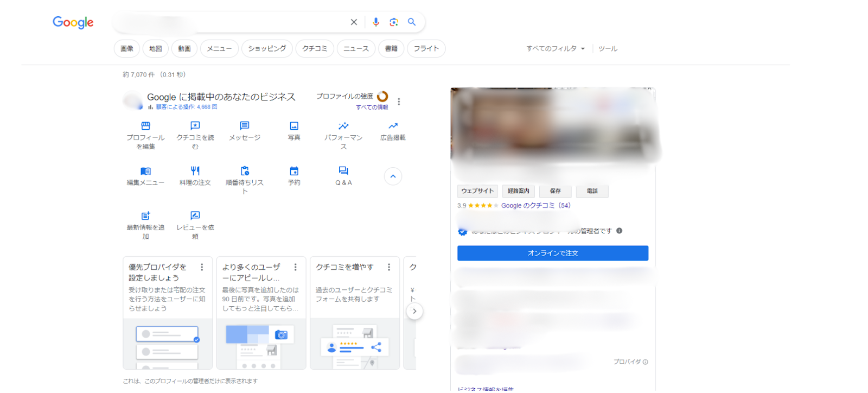The width and height of the screenshot is (868, 393).
Task: Open options menu on クチコミを増やす card
Action: (389, 267)
